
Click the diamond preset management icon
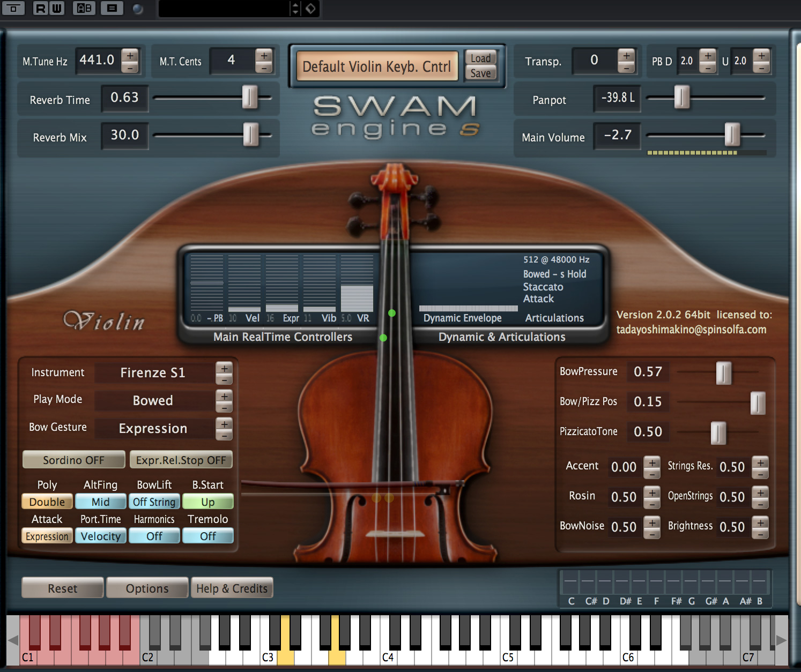click(310, 8)
